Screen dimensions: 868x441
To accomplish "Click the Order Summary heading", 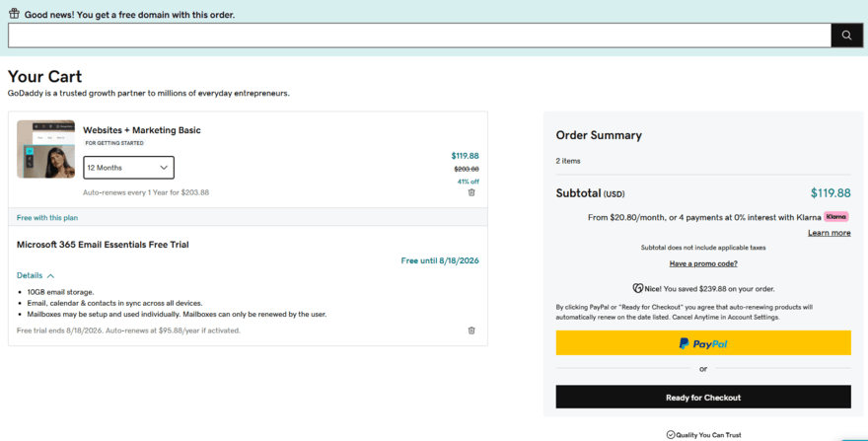I will coord(599,135).
